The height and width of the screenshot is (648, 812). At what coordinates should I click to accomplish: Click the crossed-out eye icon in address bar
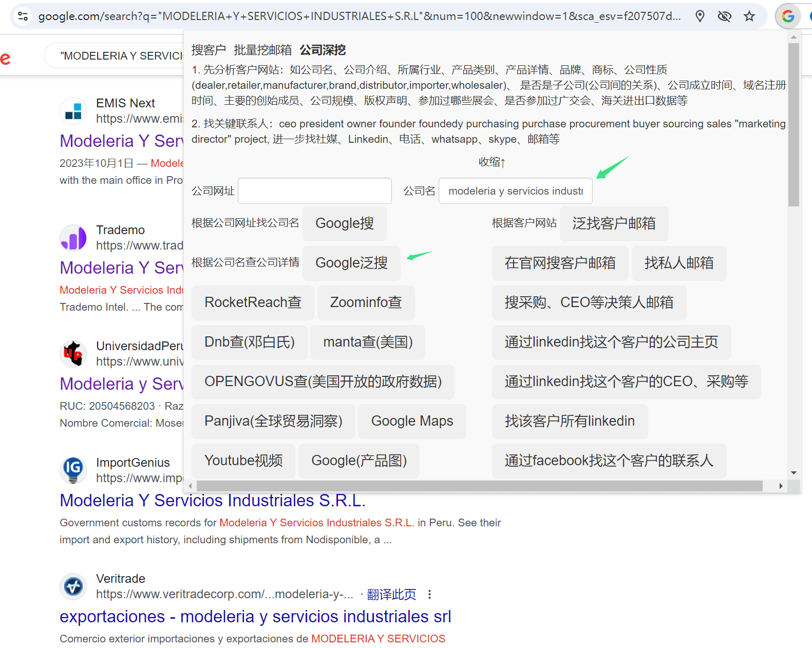[x=724, y=16]
